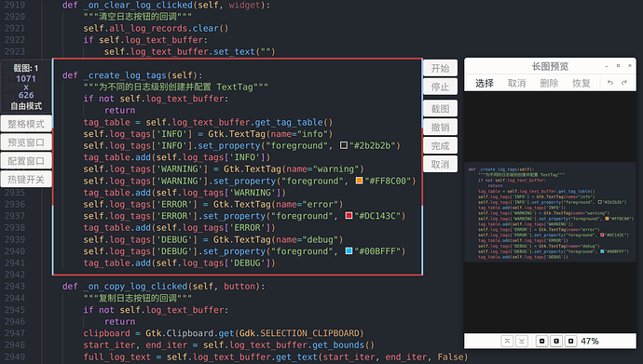Click the 'clipboard = Gtk.Clipboard.get' line
Viewport: 643px width, 364px height.
tap(224, 333)
